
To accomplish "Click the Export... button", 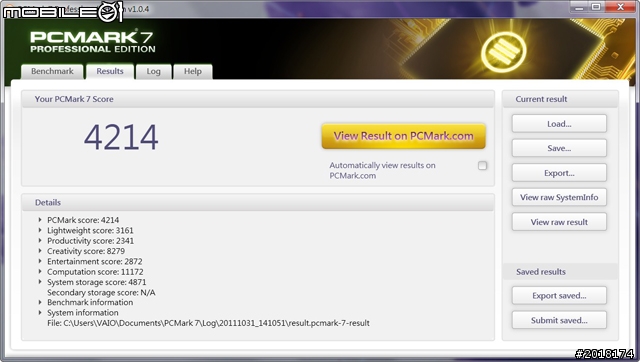I will tap(559, 173).
